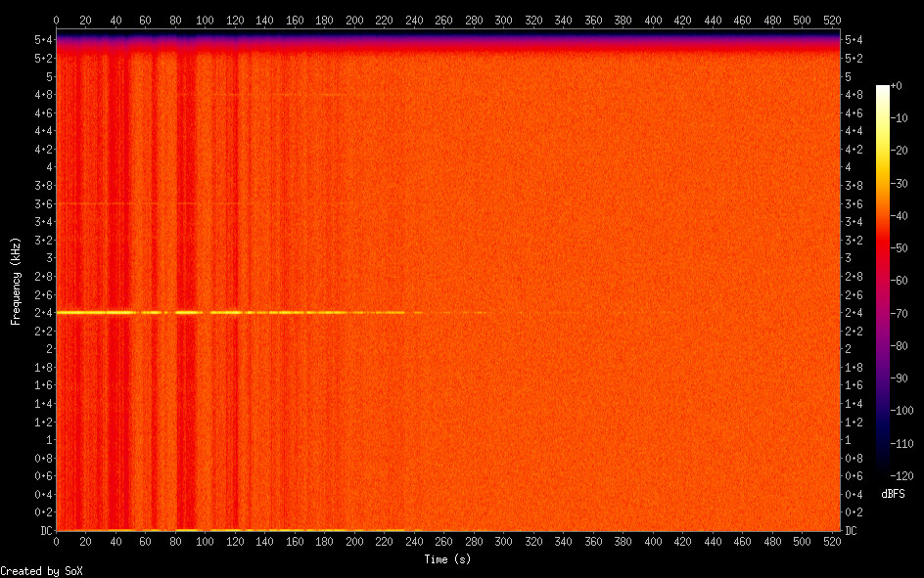Click the color scale bar legend
This screenshot has width=924, height=578.
click(883, 281)
